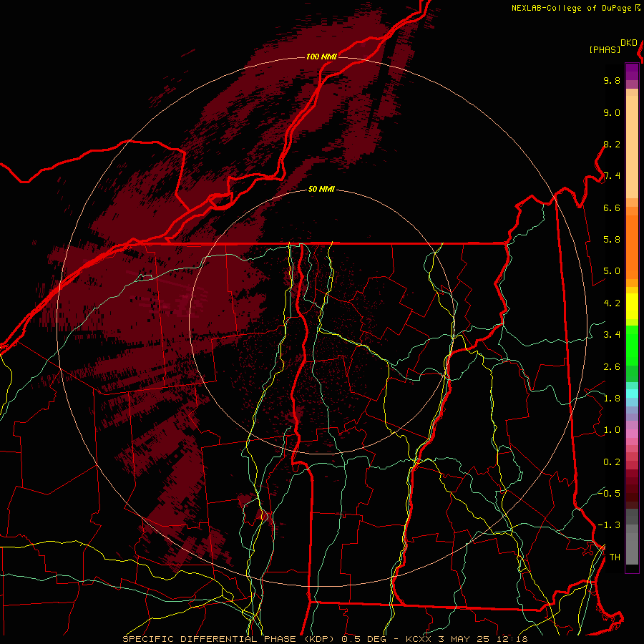Viewport: 644px width, 644px height.
Task: Click the 12:18 timestamp in the caption
Action: (511, 639)
